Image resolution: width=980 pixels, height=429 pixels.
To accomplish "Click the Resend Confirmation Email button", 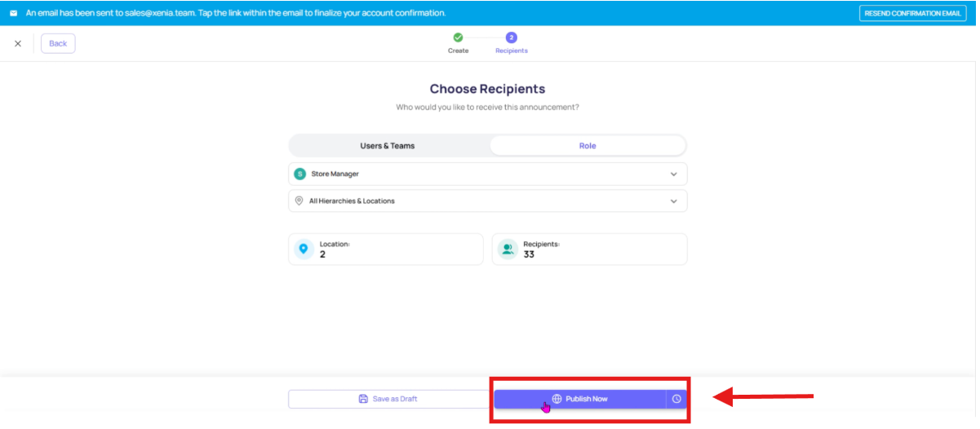I will (x=912, y=13).
